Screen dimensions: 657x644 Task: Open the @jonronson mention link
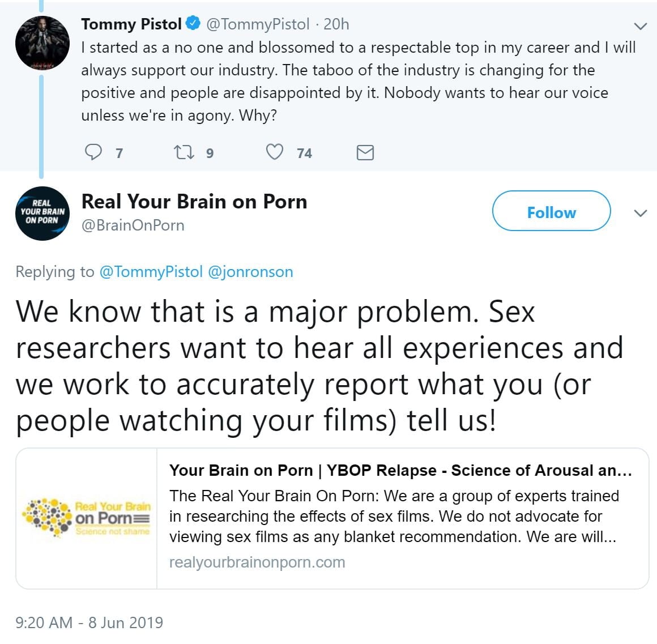click(x=250, y=272)
